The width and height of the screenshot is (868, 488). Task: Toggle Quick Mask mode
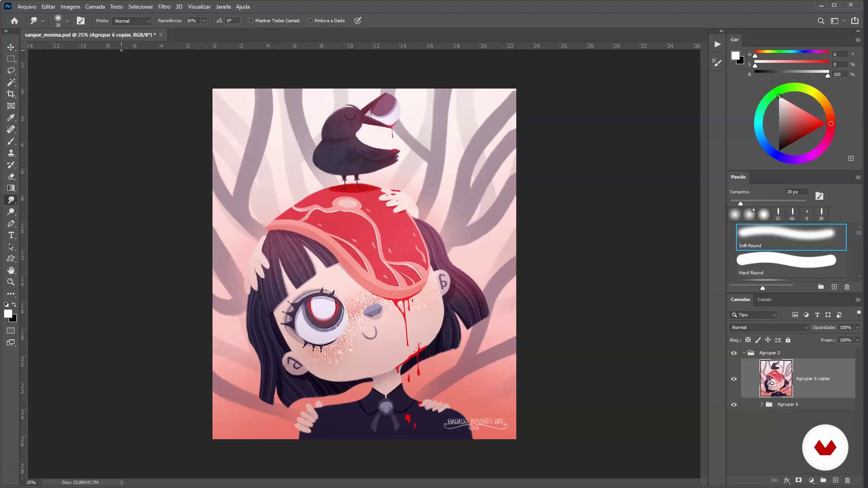(11, 331)
